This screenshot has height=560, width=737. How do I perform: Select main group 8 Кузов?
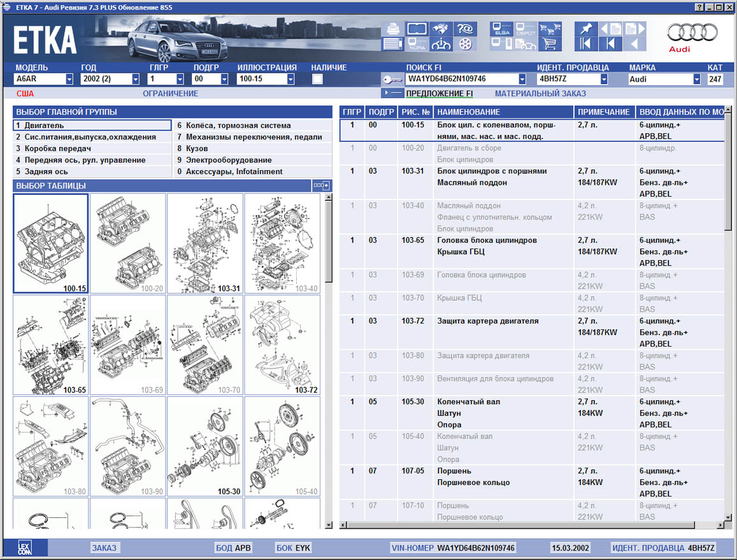pyautogui.click(x=196, y=148)
